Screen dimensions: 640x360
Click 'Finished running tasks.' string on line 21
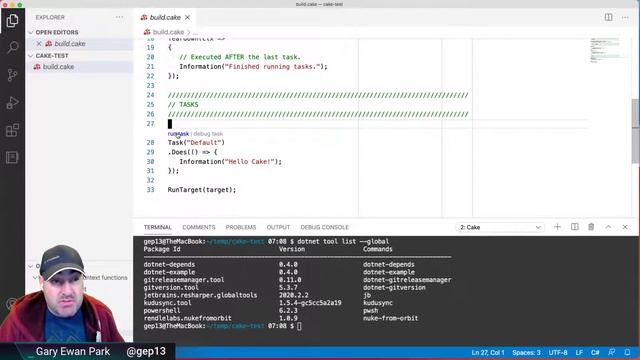pyautogui.click(x=273, y=67)
